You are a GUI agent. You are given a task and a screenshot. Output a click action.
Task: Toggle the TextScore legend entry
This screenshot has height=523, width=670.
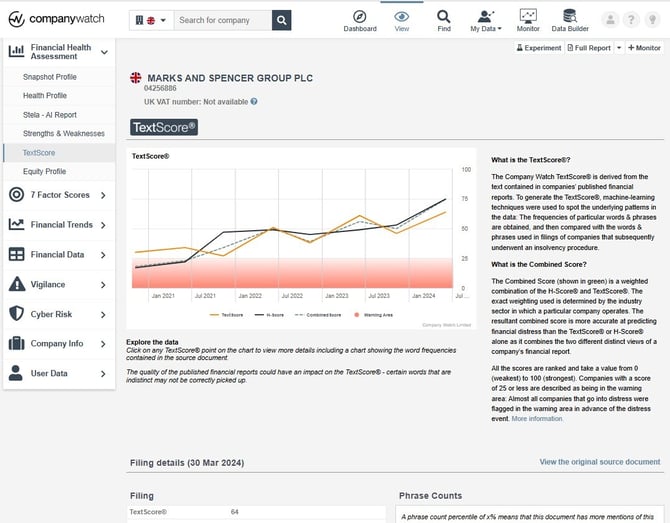coord(226,315)
